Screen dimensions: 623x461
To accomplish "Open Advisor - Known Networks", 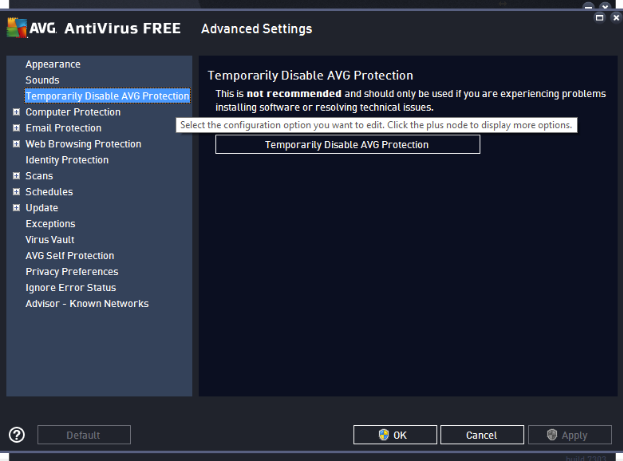I will tap(87, 304).
